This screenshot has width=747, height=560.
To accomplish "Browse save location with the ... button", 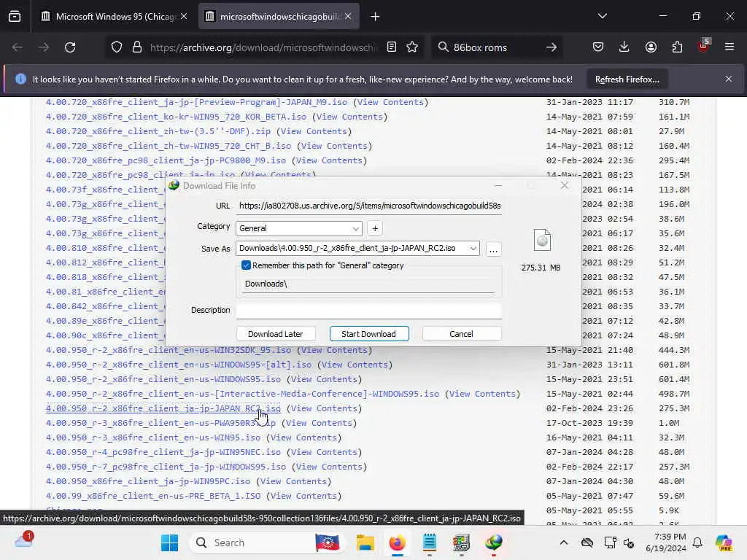I will pyautogui.click(x=493, y=249).
